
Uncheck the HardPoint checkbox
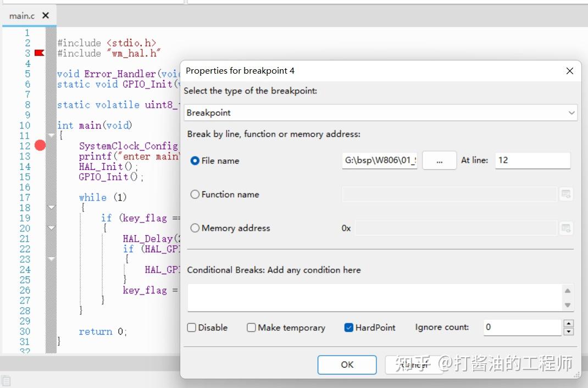click(x=348, y=327)
